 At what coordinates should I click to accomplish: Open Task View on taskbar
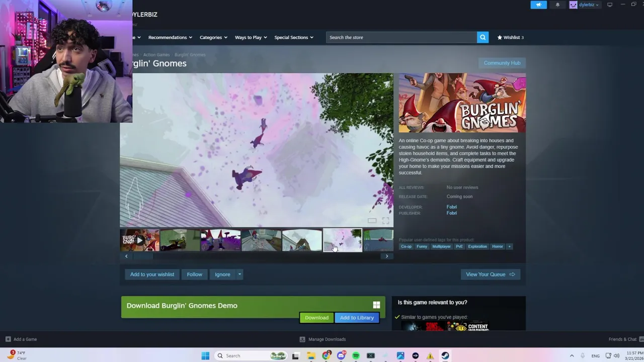[x=295, y=355]
